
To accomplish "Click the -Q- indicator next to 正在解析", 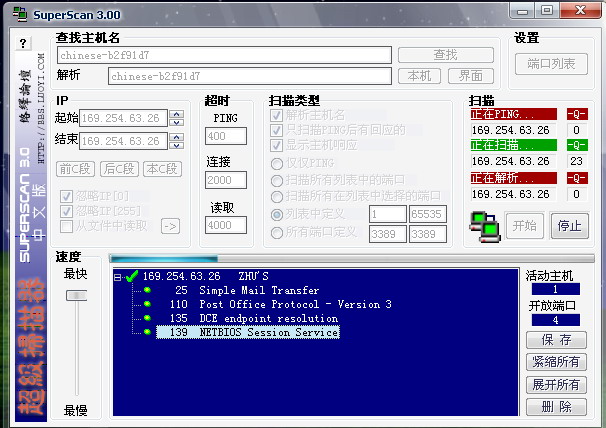I will (x=577, y=178).
